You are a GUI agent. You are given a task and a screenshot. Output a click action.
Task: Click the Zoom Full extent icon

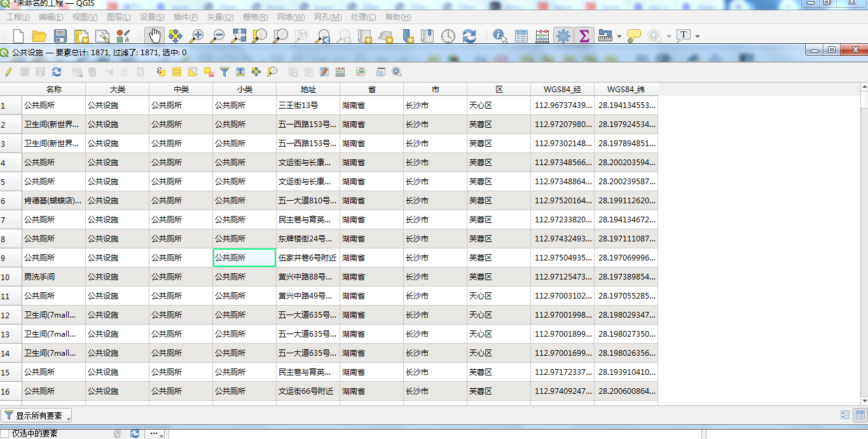pos(238,36)
